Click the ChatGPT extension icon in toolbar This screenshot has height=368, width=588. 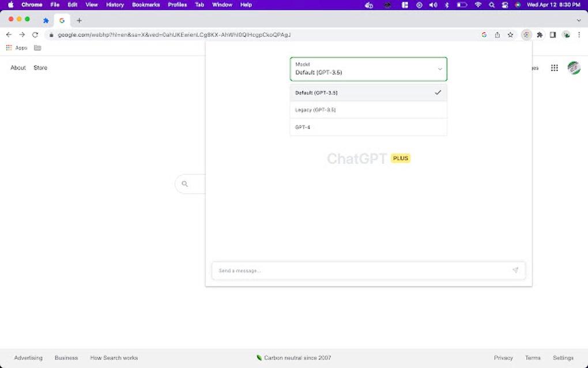click(x=526, y=35)
